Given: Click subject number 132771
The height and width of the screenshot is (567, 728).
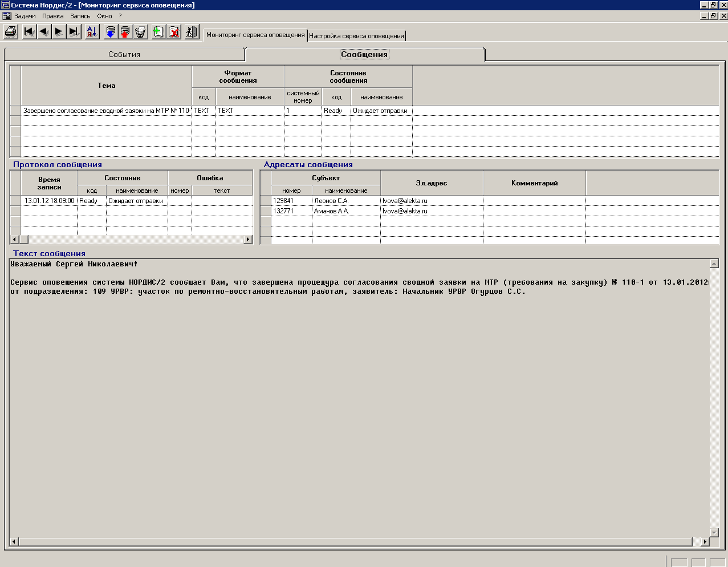Looking at the screenshot, I should (291, 211).
